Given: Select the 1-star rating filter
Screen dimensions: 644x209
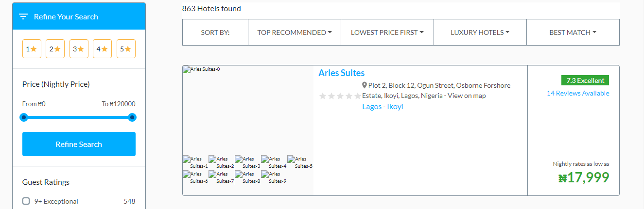Looking at the screenshot, I should 32,49.
